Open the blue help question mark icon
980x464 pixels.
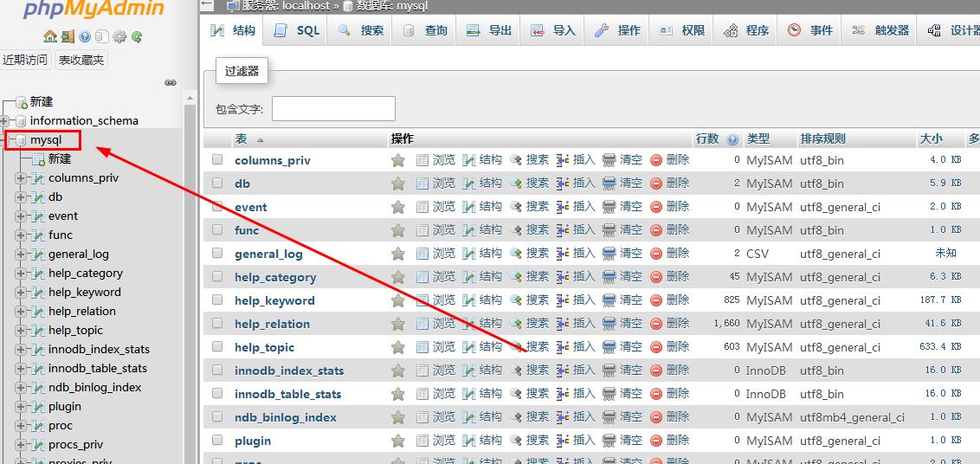pos(85,37)
